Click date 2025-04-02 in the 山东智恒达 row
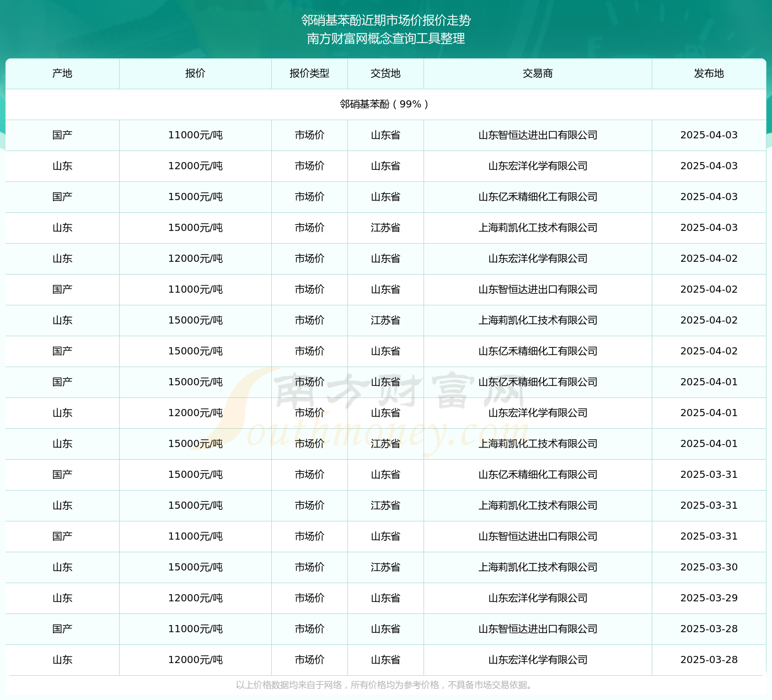Image resolution: width=772 pixels, height=700 pixels. click(709, 289)
